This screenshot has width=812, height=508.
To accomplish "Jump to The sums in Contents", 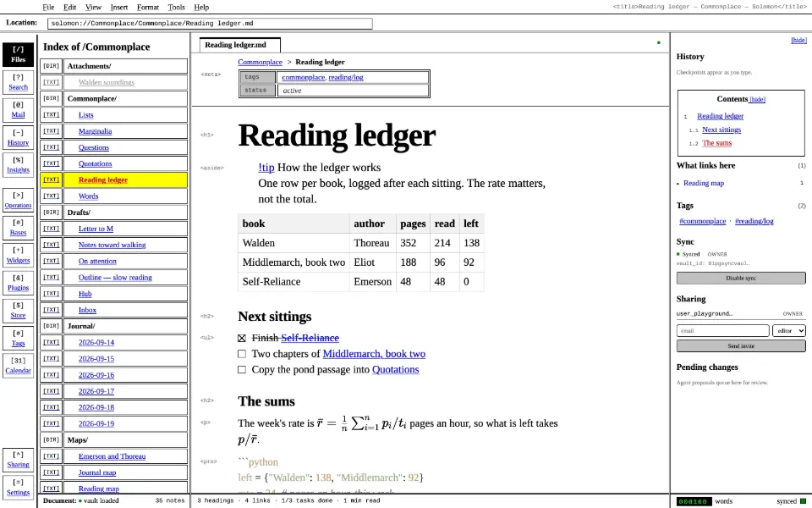I will 716,143.
